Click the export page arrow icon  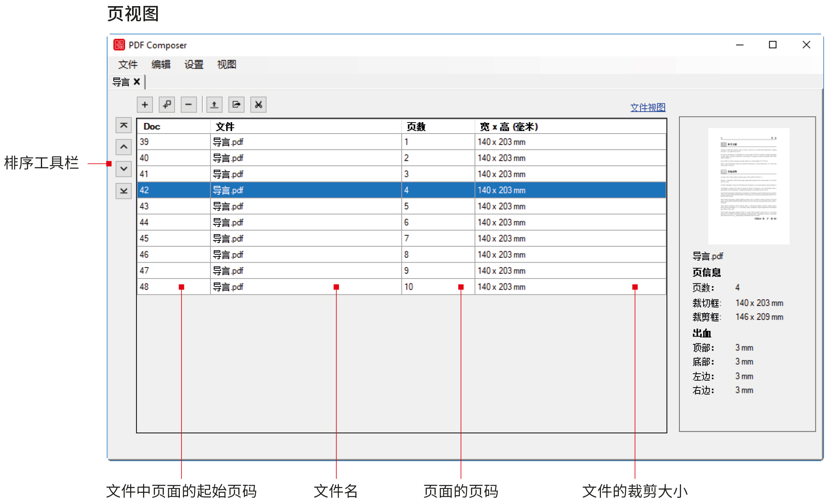[x=236, y=105]
